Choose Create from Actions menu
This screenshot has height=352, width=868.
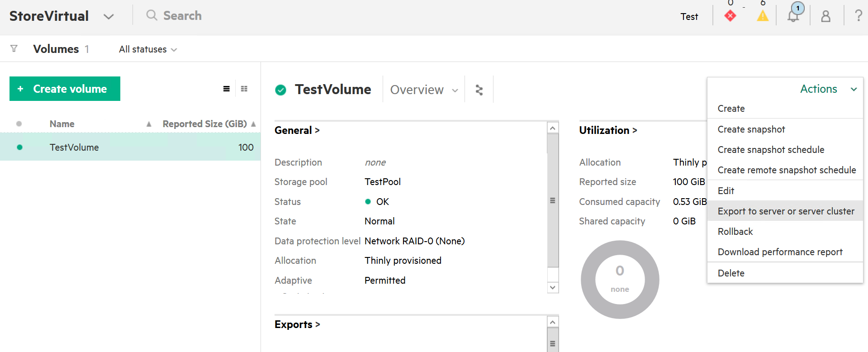(785, 109)
